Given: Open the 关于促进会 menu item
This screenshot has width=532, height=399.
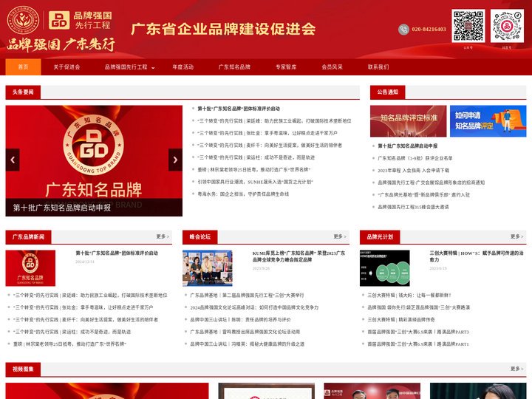Looking at the screenshot, I should click(66, 66).
